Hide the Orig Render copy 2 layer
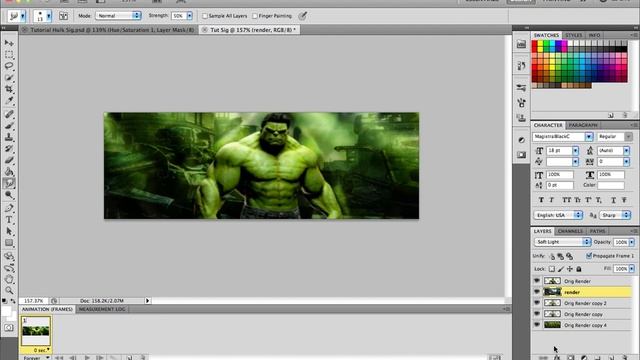Image resolution: width=640 pixels, height=360 pixels. 537,303
